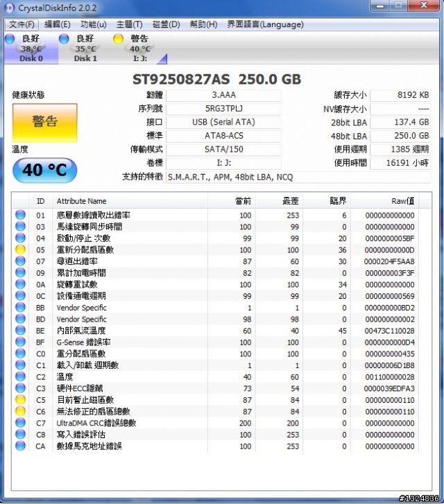
Task: Open the 磁盤(D) menu
Action: [x=166, y=24]
